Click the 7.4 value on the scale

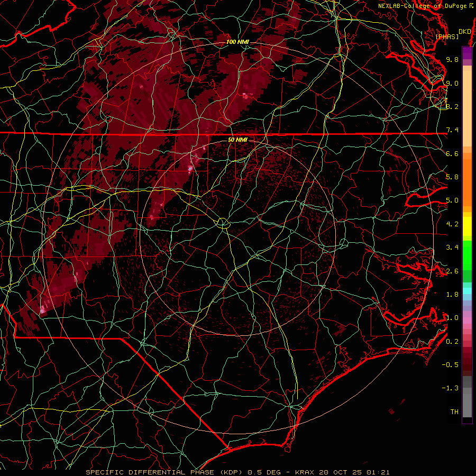coord(452,130)
